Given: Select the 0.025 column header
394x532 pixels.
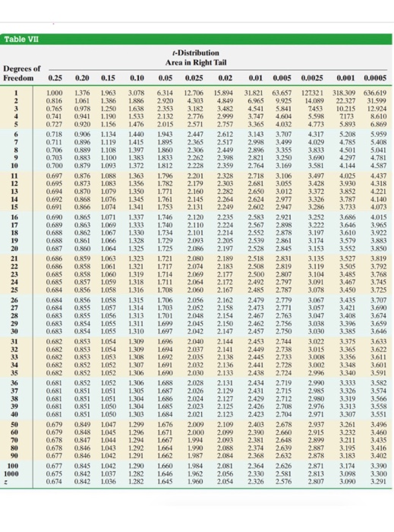Looking at the screenshot, I should pyautogui.click(x=194, y=78).
